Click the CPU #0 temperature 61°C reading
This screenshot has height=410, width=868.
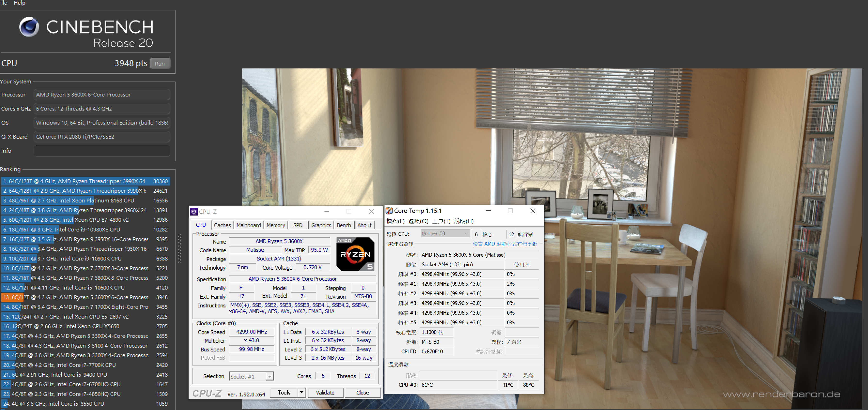[x=458, y=385]
